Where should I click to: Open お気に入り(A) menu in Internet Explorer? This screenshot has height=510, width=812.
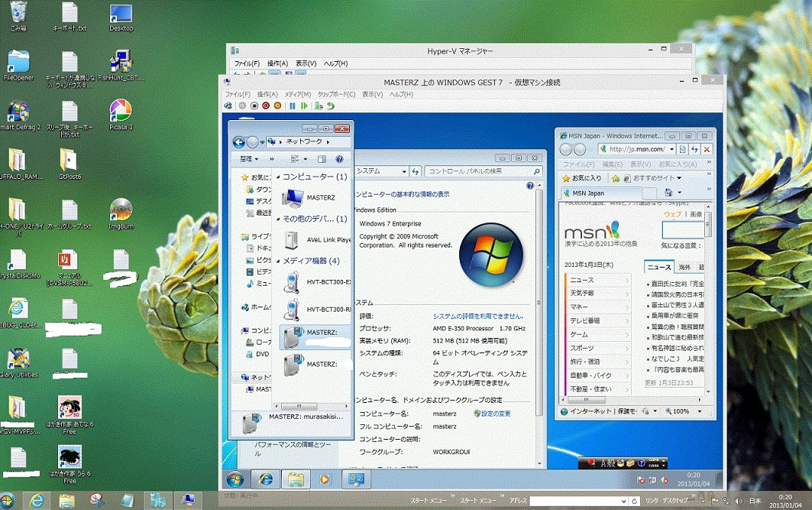pyautogui.click(x=678, y=164)
